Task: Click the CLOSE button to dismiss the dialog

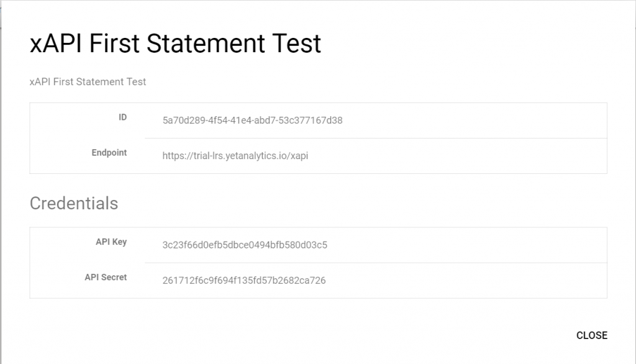Action: pyautogui.click(x=591, y=335)
